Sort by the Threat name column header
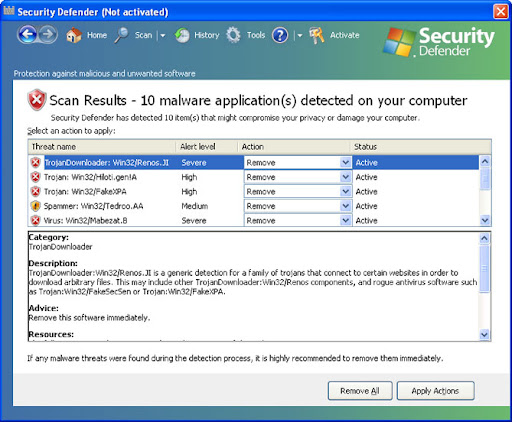This screenshot has width=512, height=422. point(102,147)
